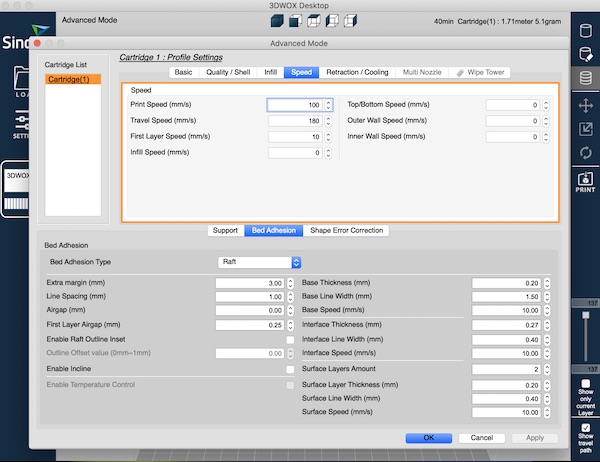Click the Base Line Width field
This screenshot has width=600, height=462.
click(506, 297)
